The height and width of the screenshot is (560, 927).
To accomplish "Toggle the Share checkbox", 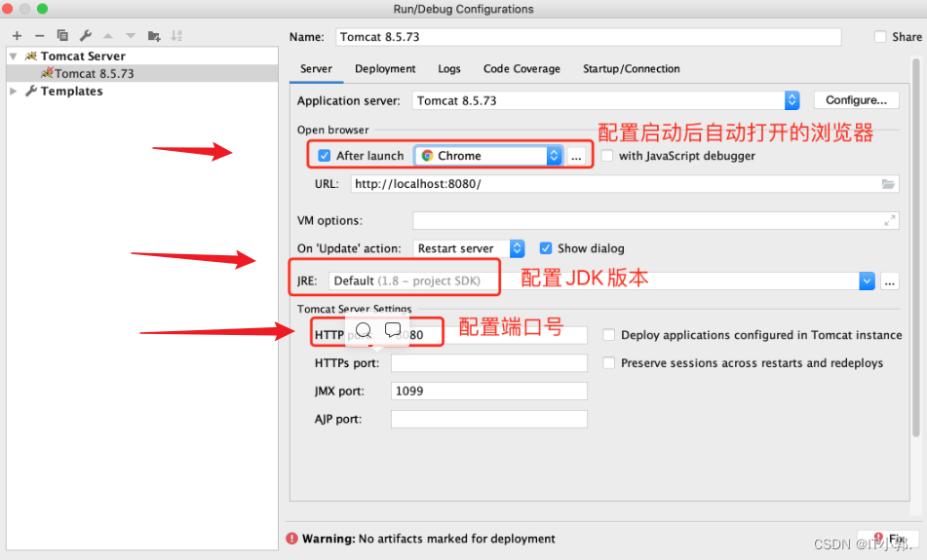I will click(x=880, y=37).
